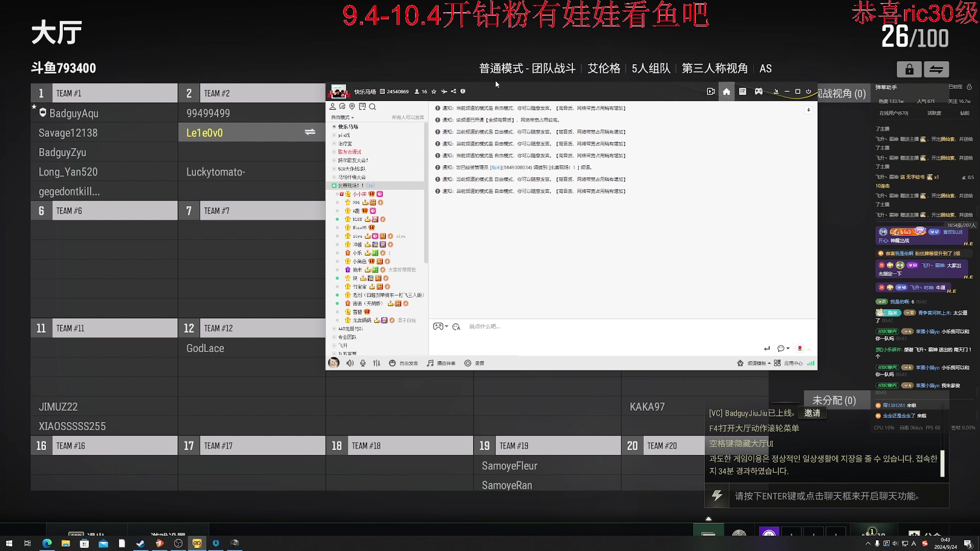This screenshot has width=980, height=551.
Task: Click the enter-send arrow icon in chat box
Action: (x=767, y=348)
